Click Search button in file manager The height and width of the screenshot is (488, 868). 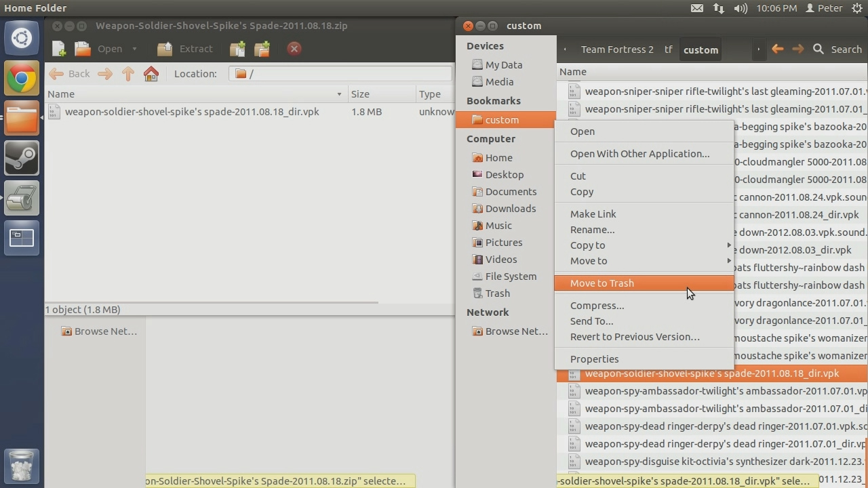[x=837, y=49]
